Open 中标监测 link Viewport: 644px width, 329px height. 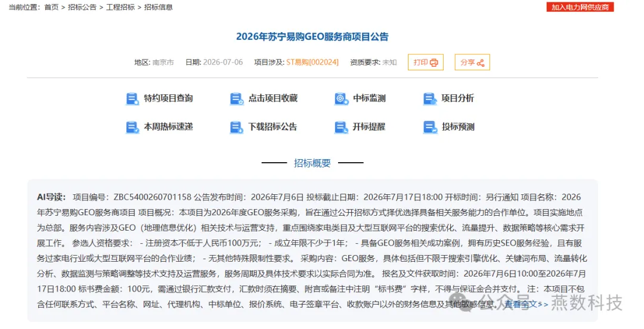click(x=369, y=98)
